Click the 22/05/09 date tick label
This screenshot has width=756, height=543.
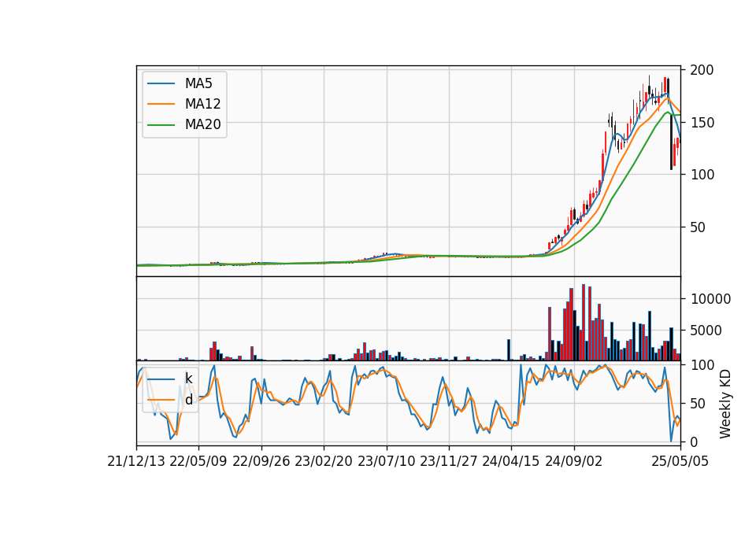click(x=198, y=461)
